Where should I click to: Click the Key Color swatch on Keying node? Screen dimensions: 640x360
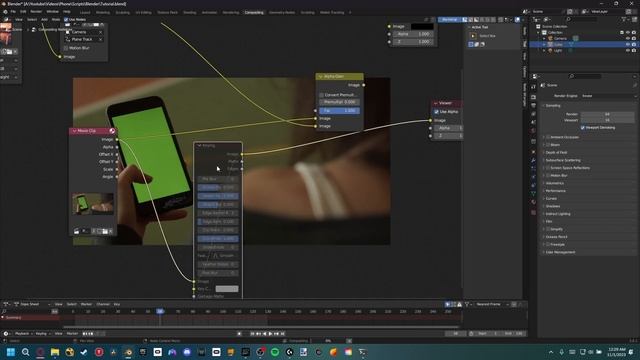pos(227,289)
